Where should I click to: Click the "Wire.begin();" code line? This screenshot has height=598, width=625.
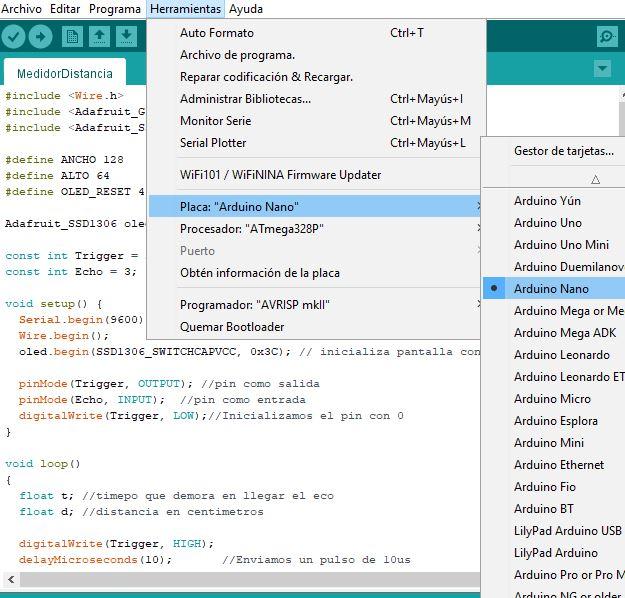(63, 336)
